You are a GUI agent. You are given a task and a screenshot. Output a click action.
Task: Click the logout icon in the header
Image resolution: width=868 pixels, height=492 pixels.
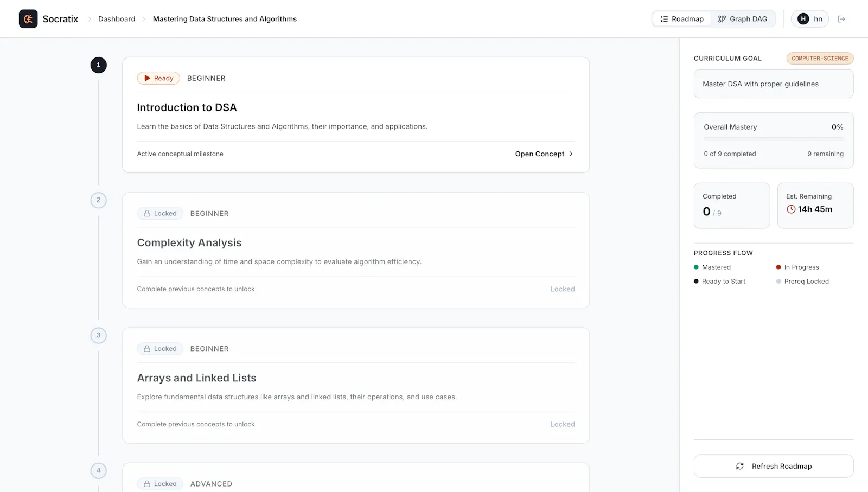tap(841, 19)
